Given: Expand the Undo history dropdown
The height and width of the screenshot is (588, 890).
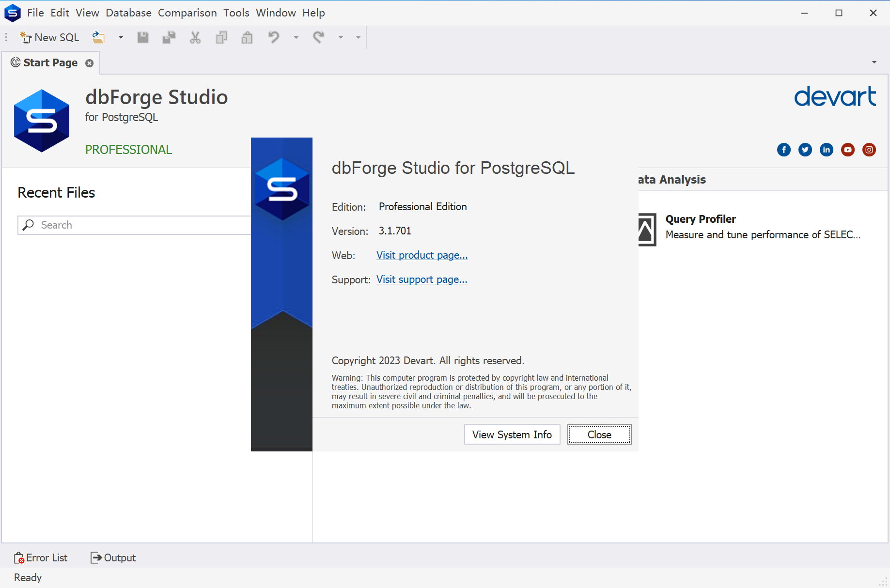Looking at the screenshot, I should (x=296, y=37).
